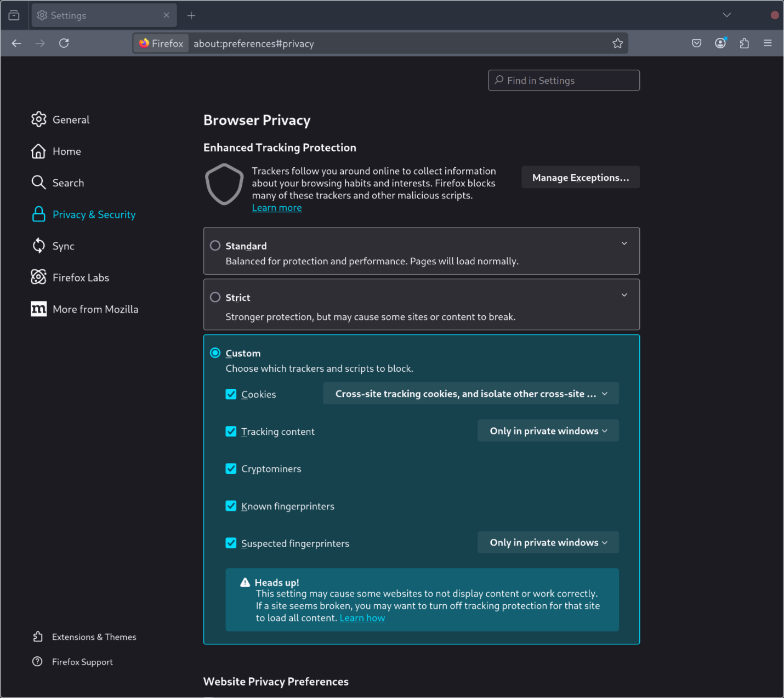Click the address bar URL text

tap(254, 43)
